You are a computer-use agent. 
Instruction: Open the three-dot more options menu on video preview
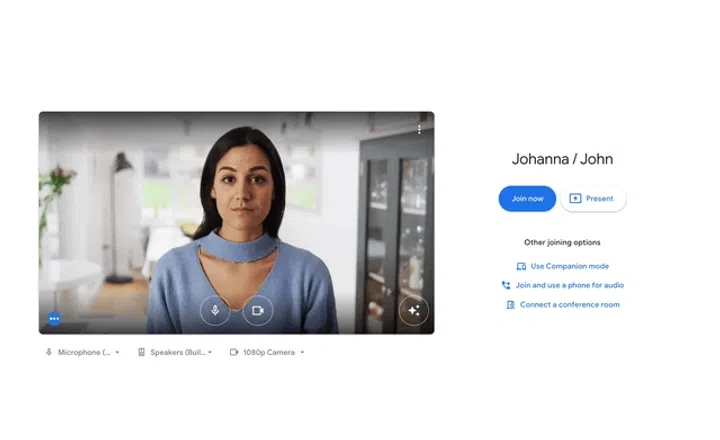[x=419, y=129]
